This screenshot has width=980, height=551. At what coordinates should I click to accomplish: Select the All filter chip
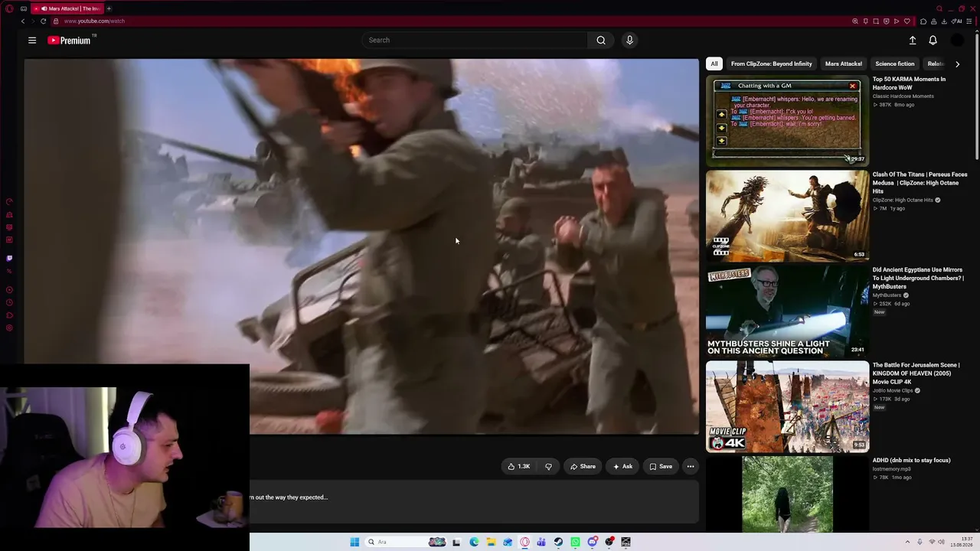pyautogui.click(x=714, y=64)
